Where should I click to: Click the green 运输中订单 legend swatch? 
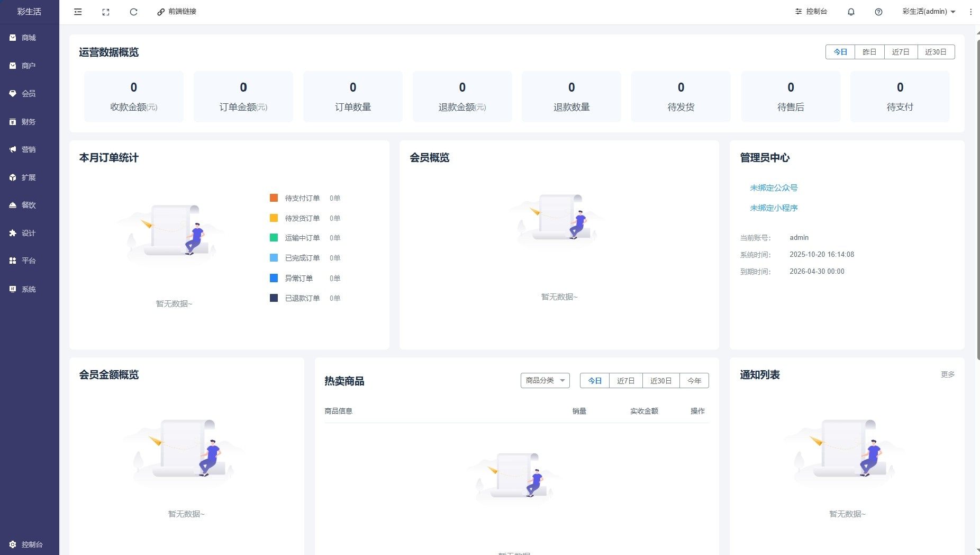[x=274, y=238]
